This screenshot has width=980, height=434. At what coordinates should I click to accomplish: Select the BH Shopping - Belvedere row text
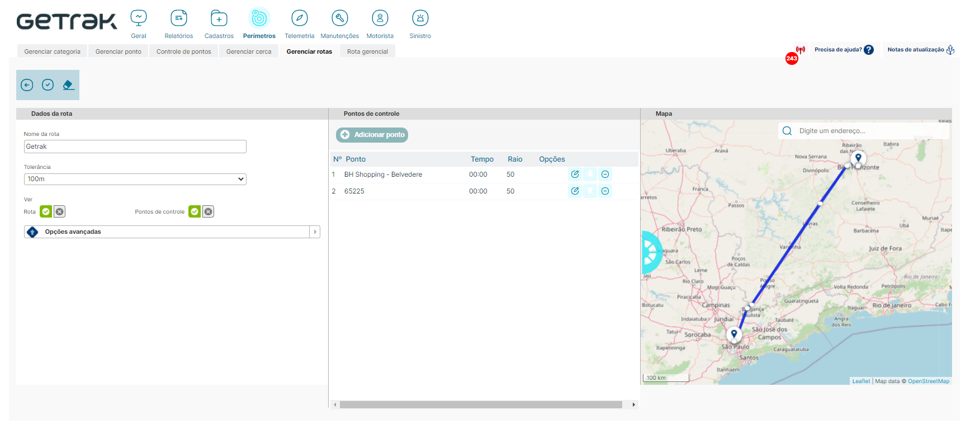(383, 174)
